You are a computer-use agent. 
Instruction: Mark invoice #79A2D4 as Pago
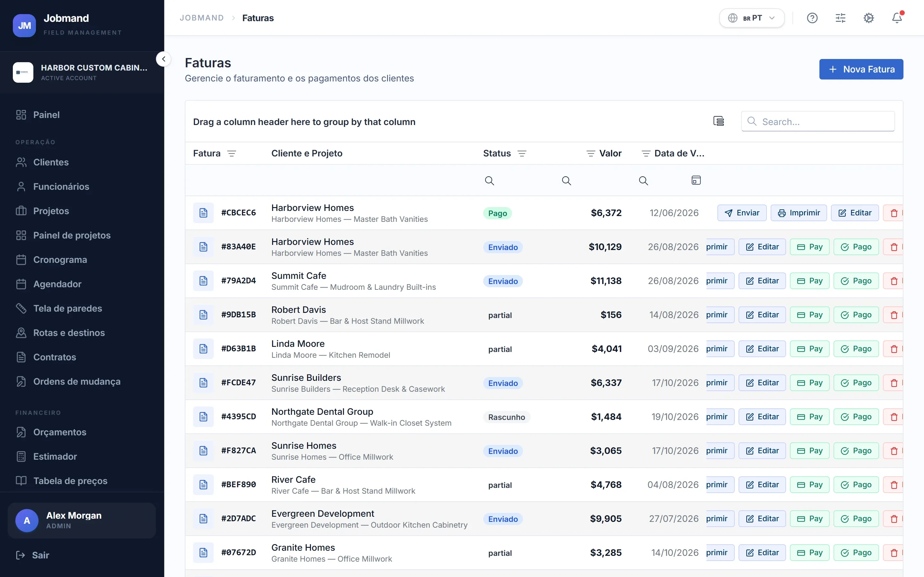click(x=856, y=281)
